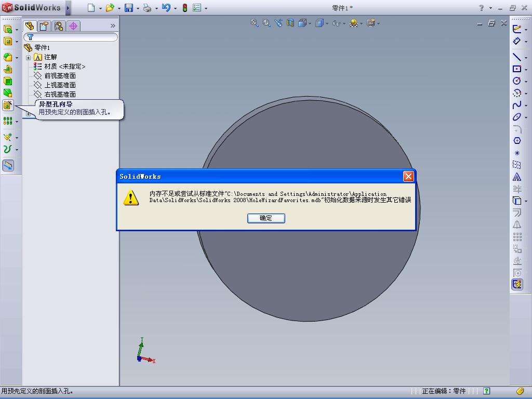Create a new document with the New icon

click(91, 8)
